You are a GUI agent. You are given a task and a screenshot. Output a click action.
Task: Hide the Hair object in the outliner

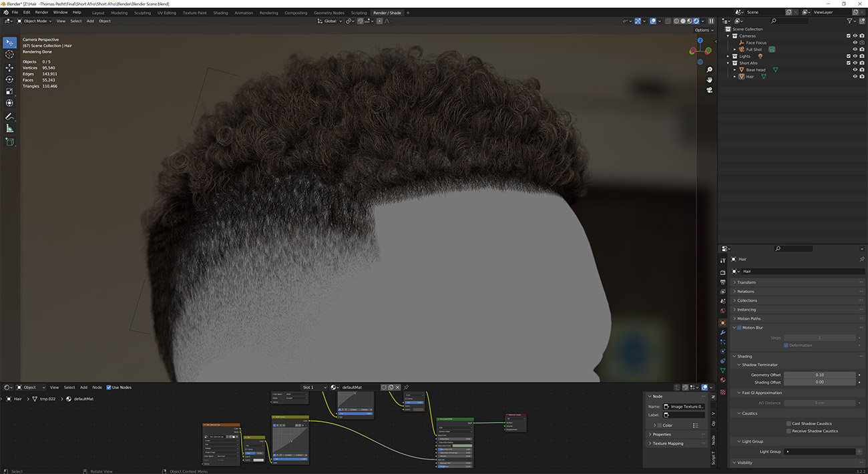(855, 76)
